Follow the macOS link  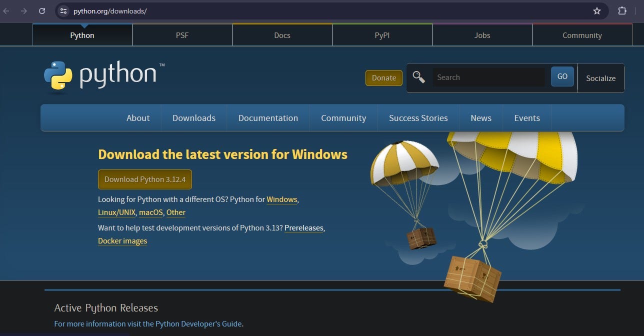(x=151, y=212)
